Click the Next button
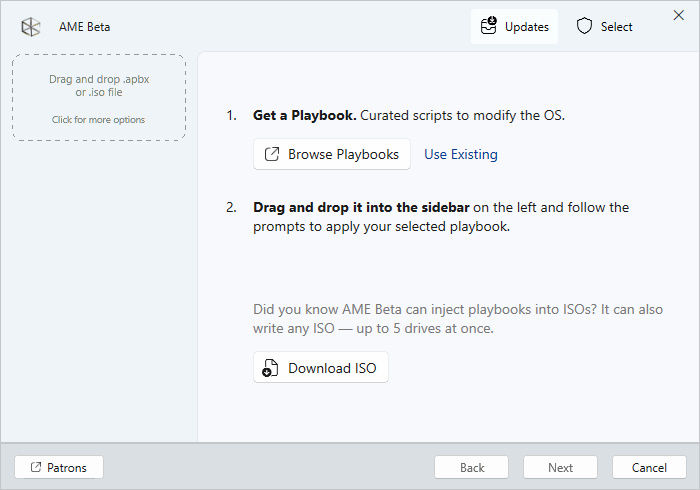This screenshot has width=700, height=490. [560, 467]
